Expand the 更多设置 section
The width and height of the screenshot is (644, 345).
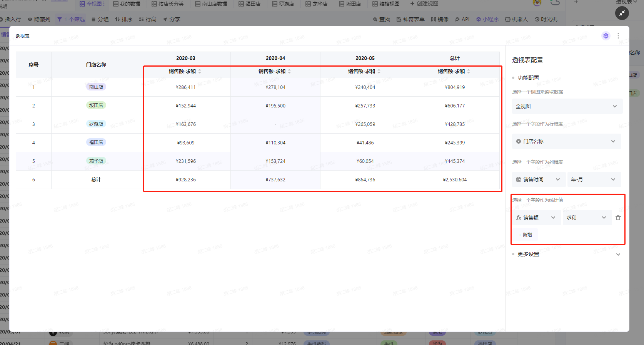566,254
